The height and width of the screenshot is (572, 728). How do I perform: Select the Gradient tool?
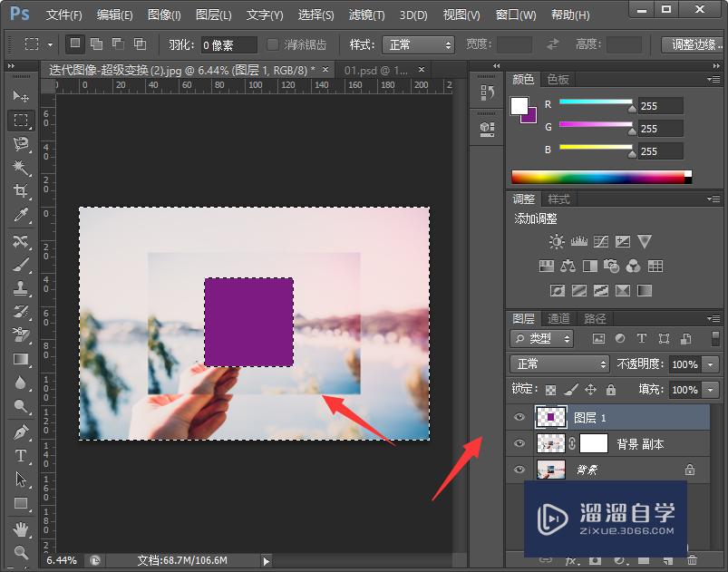pyautogui.click(x=21, y=359)
